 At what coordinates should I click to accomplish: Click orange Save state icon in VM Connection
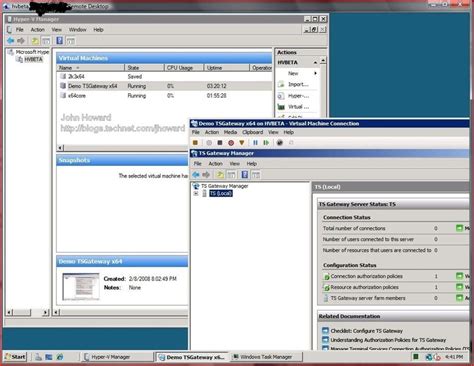242,143
